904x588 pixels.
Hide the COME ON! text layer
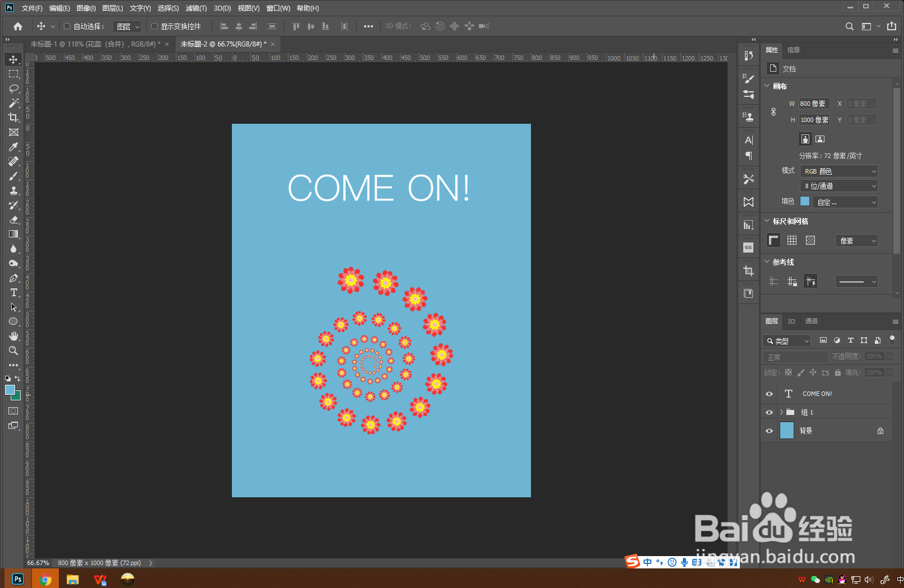pos(769,394)
